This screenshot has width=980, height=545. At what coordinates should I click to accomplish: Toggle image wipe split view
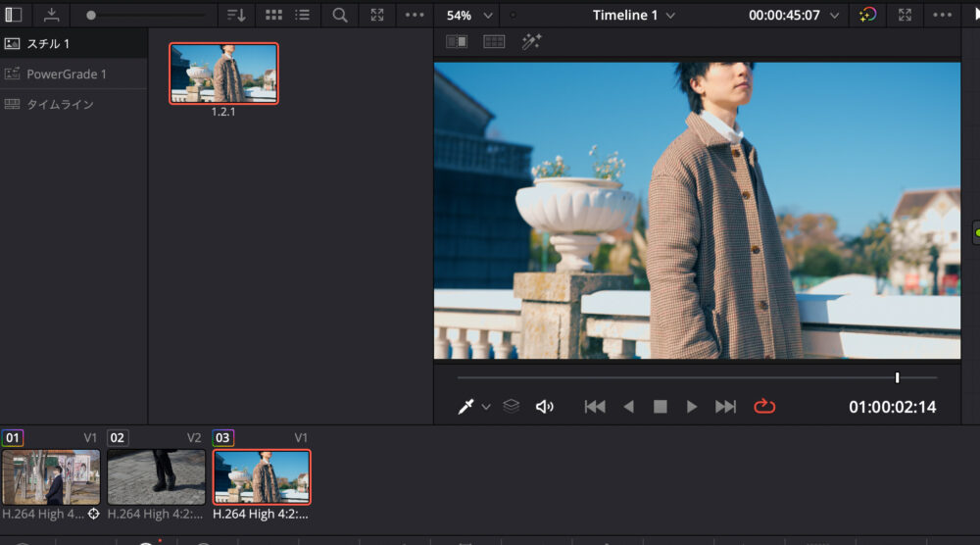(x=457, y=42)
